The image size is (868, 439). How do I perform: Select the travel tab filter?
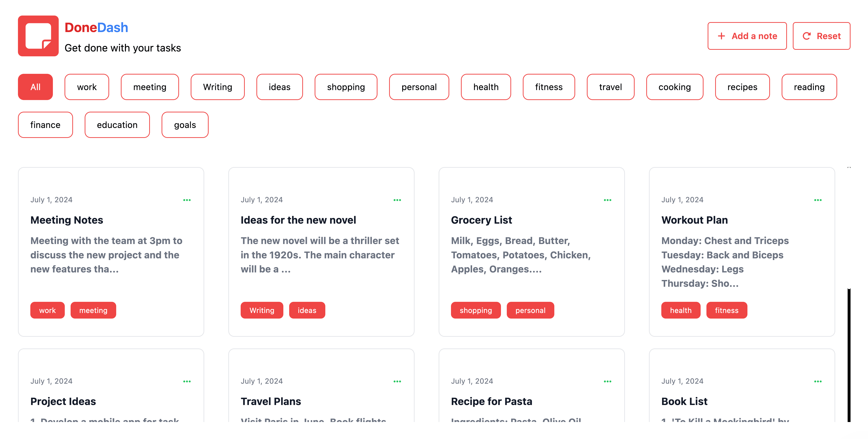point(610,86)
